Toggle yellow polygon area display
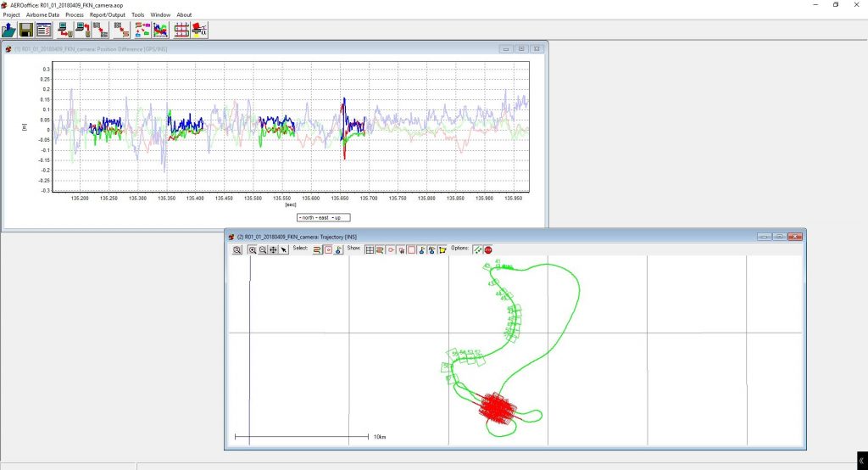868x470 pixels. point(442,250)
